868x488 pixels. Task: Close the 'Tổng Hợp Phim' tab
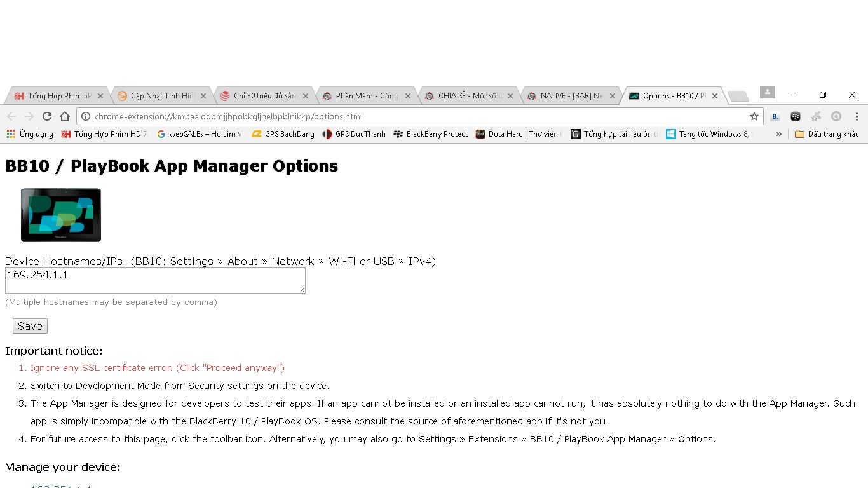[x=100, y=96]
